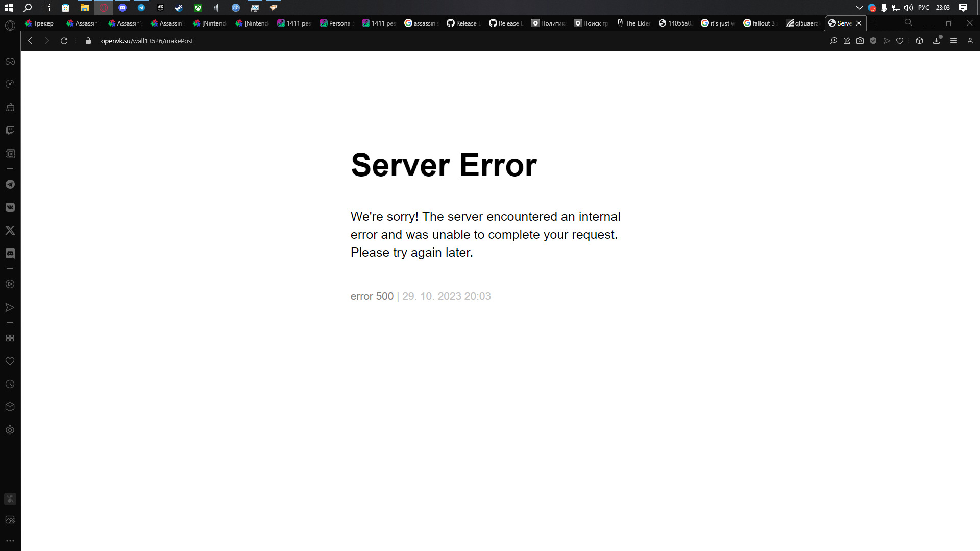Expand hidden system tray icons chevron
Image resolution: width=980 pixels, height=551 pixels.
click(859, 8)
